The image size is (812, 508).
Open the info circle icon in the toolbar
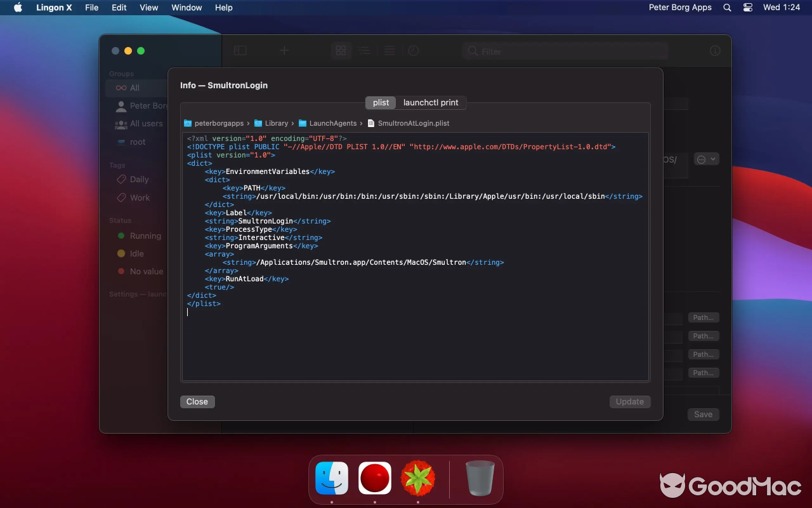(x=714, y=50)
